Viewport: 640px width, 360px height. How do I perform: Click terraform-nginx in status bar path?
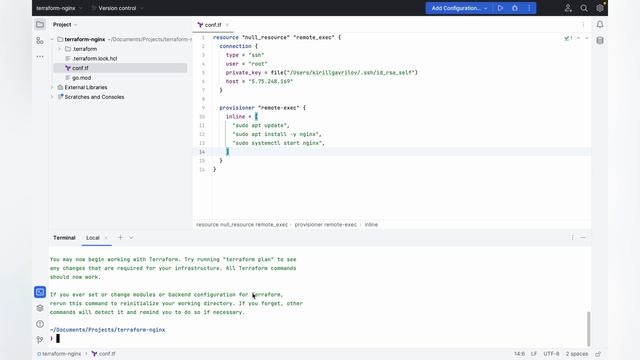tap(59, 354)
